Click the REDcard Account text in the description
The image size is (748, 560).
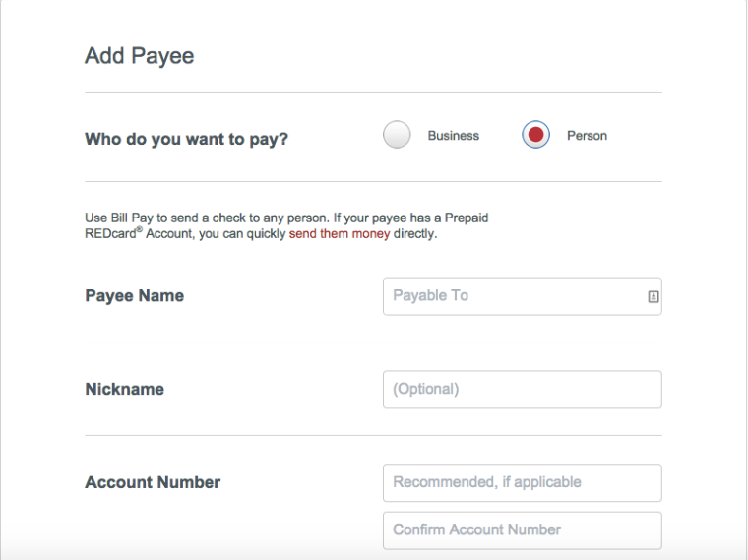[x=140, y=233]
